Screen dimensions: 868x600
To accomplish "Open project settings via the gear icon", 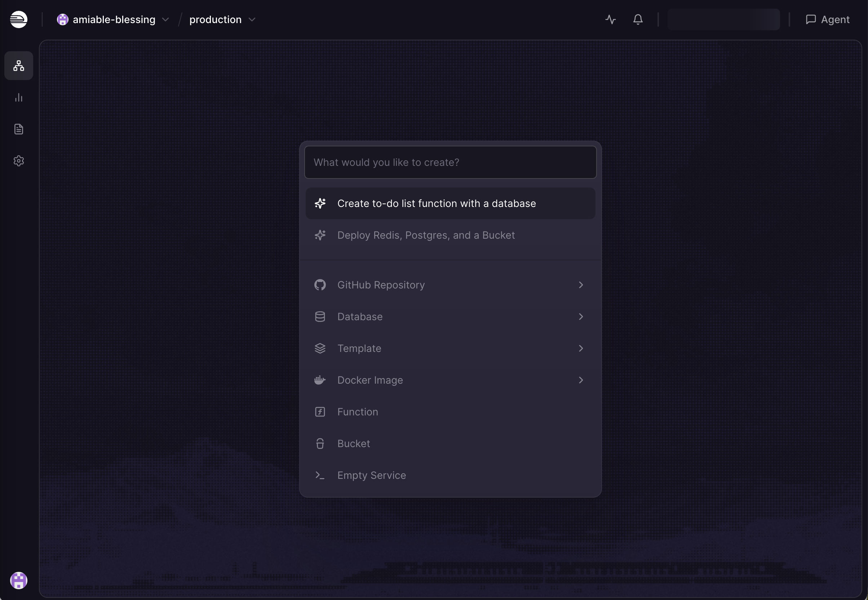I will (x=18, y=160).
